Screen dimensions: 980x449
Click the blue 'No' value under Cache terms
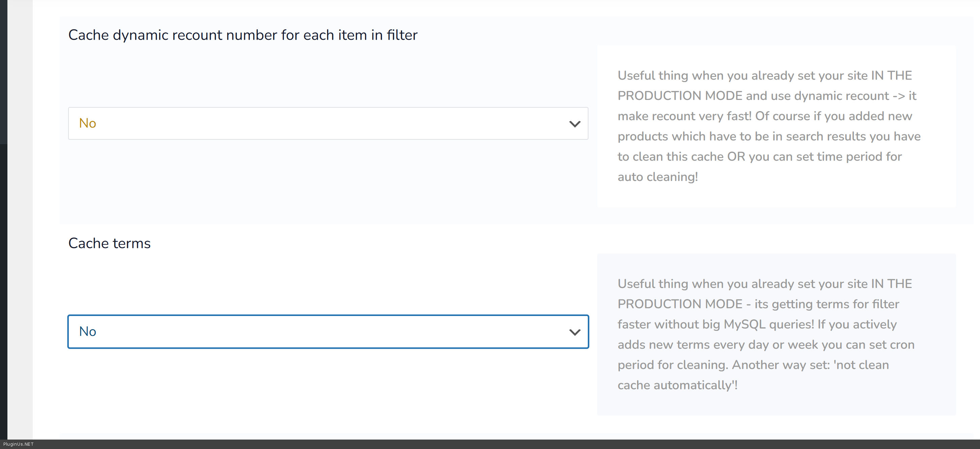point(87,332)
